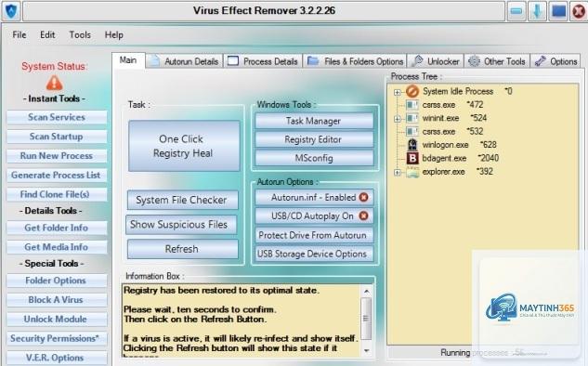Switch to the Process Details tab
The width and height of the screenshot is (588, 366).
263,61
